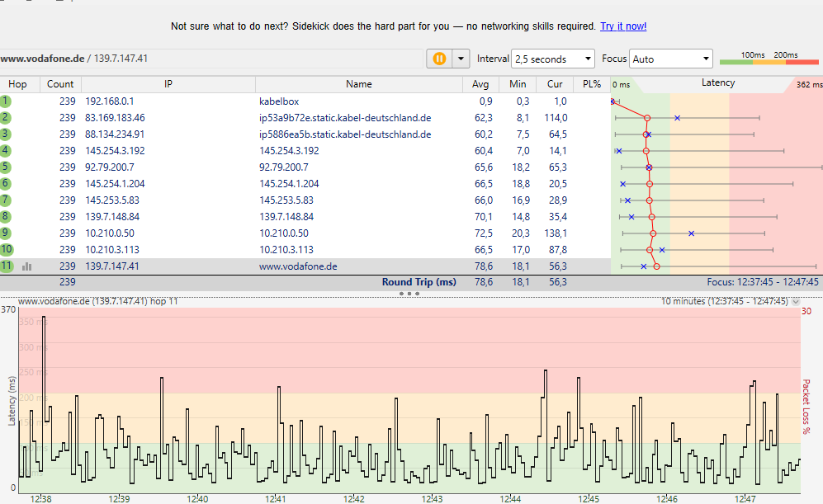The width and height of the screenshot is (823, 504).
Task: Click the hop 9 green circle icon
Action: point(5,233)
